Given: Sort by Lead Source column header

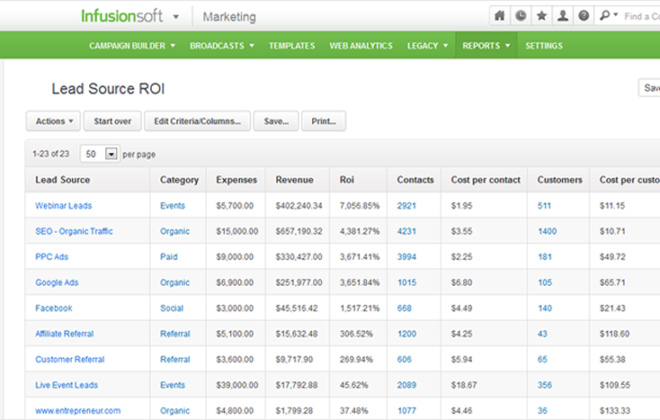Looking at the screenshot, I should (x=62, y=180).
